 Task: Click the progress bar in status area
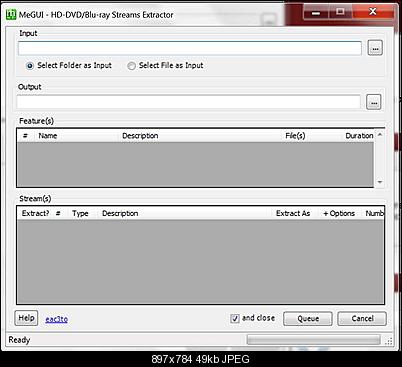tap(313, 340)
